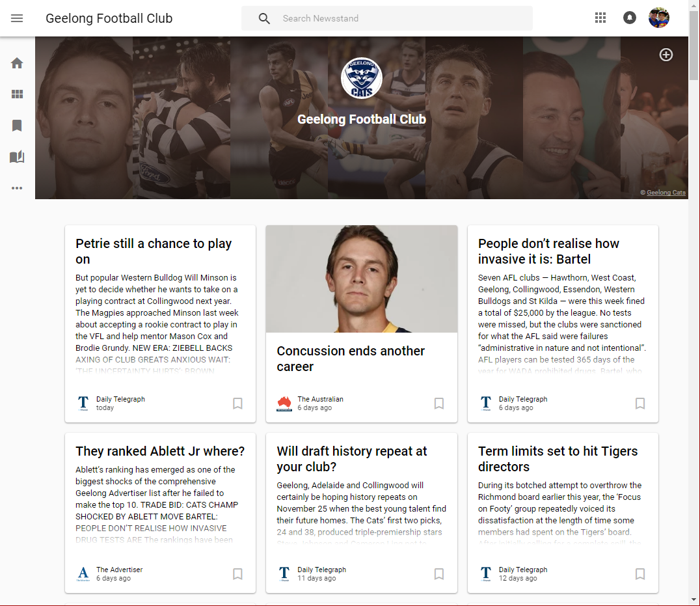This screenshot has width=700, height=606.
Task: Click 'Daily Telegraph' source on draft history card
Action: (322, 570)
